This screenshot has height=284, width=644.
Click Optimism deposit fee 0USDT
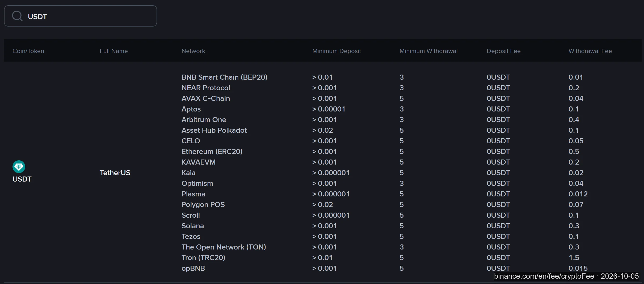[498, 183]
